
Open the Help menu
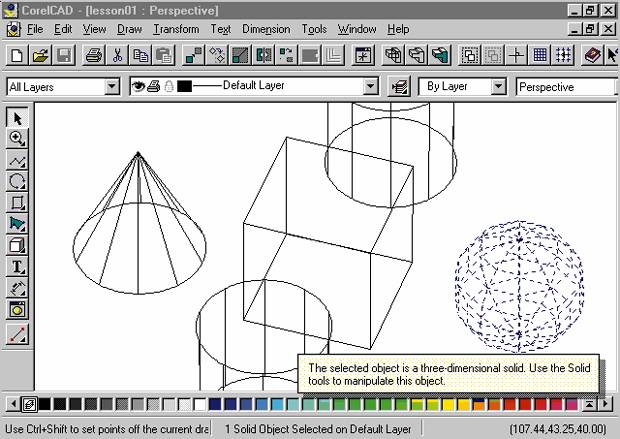click(x=398, y=29)
